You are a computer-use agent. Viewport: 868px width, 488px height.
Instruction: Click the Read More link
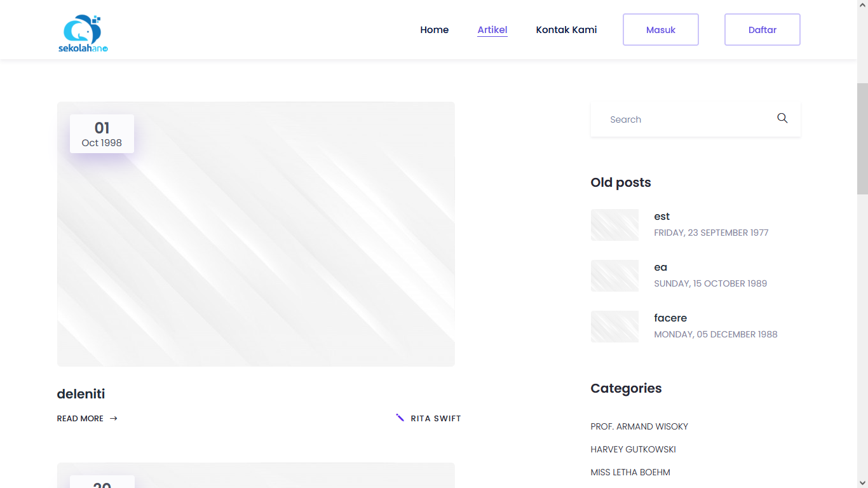tap(80, 418)
